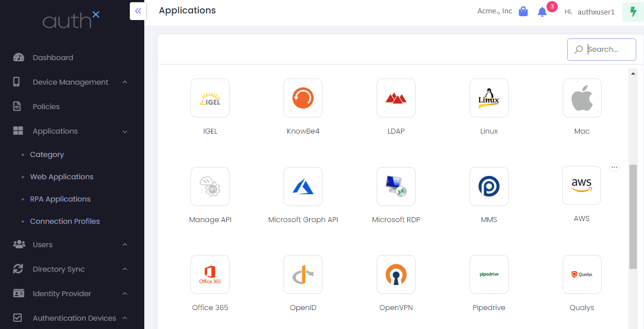Expand the Users menu chevron
644x329 pixels.
tap(125, 245)
